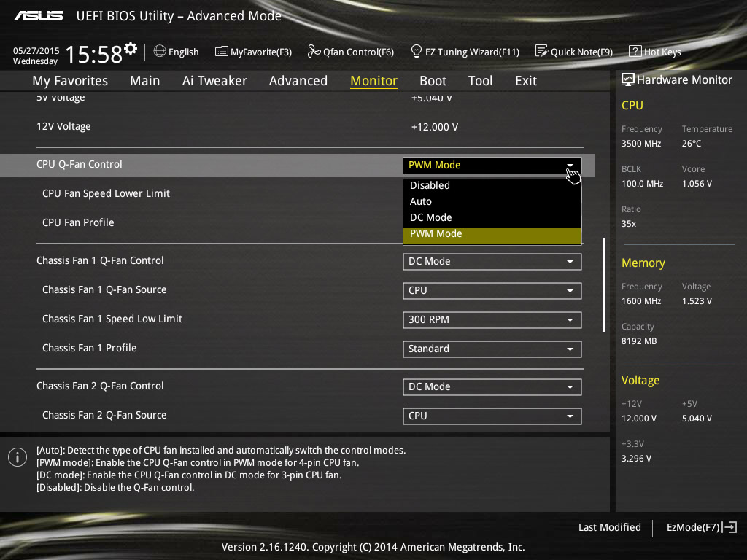Click the settings list scrollbar

click(x=603, y=285)
